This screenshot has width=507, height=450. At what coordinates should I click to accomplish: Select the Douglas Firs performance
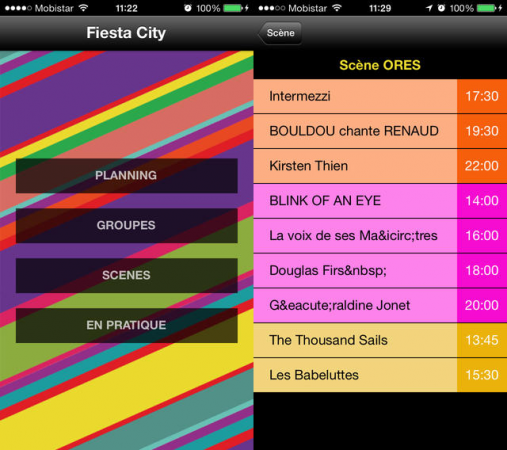tap(380, 271)
